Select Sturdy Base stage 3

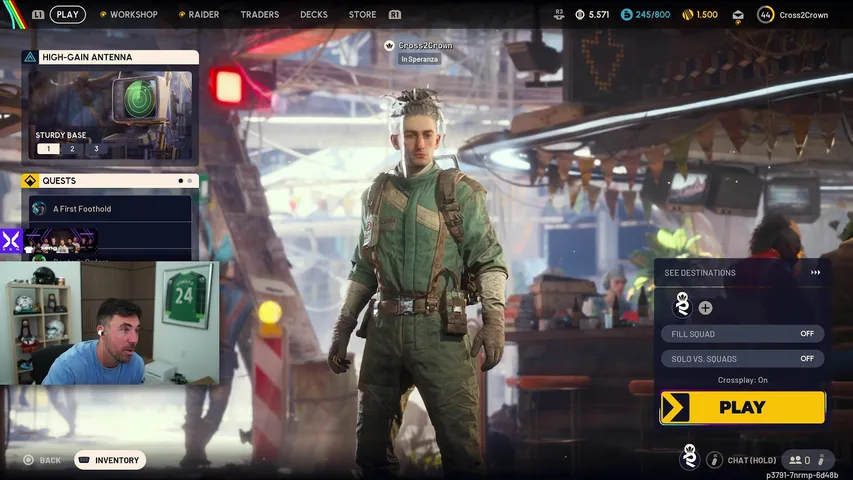pos(96,149)
